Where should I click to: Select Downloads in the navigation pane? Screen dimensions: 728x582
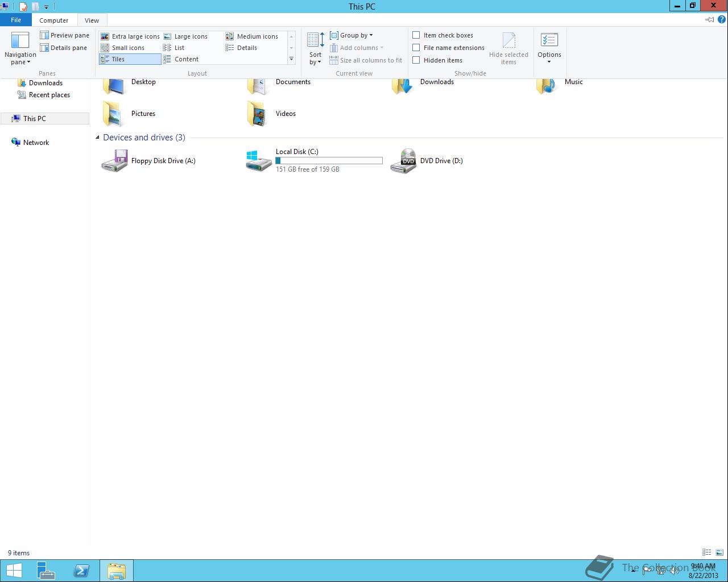(x=45, y=83)
